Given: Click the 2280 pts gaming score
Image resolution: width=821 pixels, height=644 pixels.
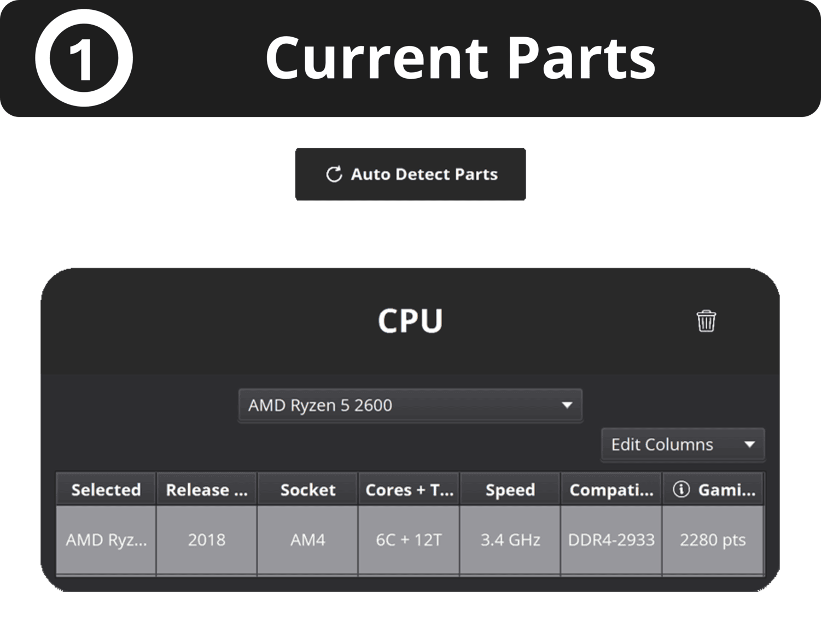Looking at the screenshot, I should (713, 540).
